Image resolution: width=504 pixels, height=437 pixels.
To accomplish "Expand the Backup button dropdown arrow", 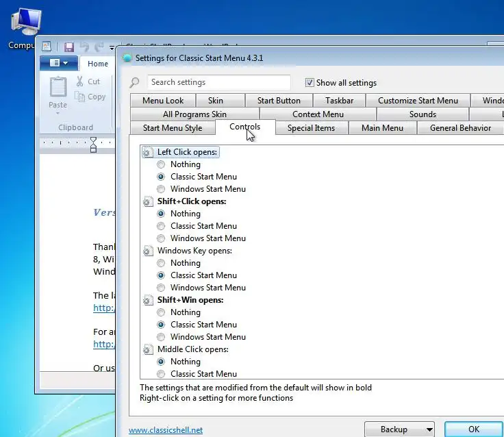I will pos(429,429).
